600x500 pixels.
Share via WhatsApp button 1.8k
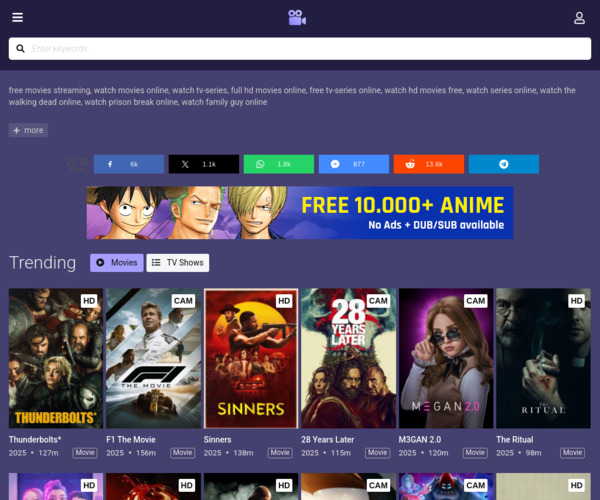pos(279,164)
